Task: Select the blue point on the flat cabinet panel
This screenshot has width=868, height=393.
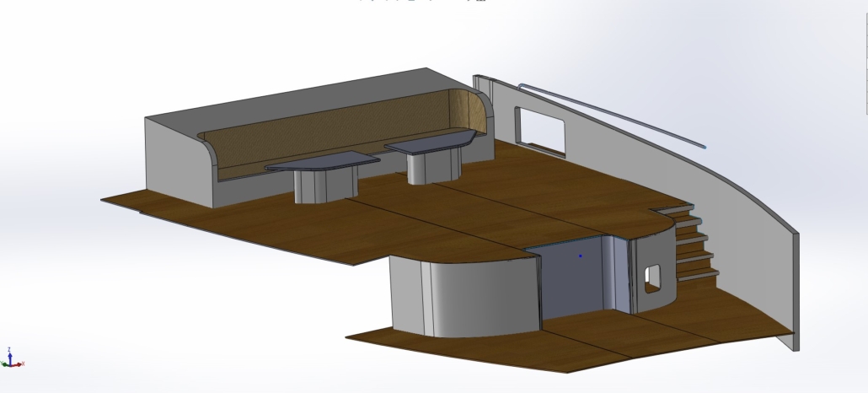Action: (580, 255)
